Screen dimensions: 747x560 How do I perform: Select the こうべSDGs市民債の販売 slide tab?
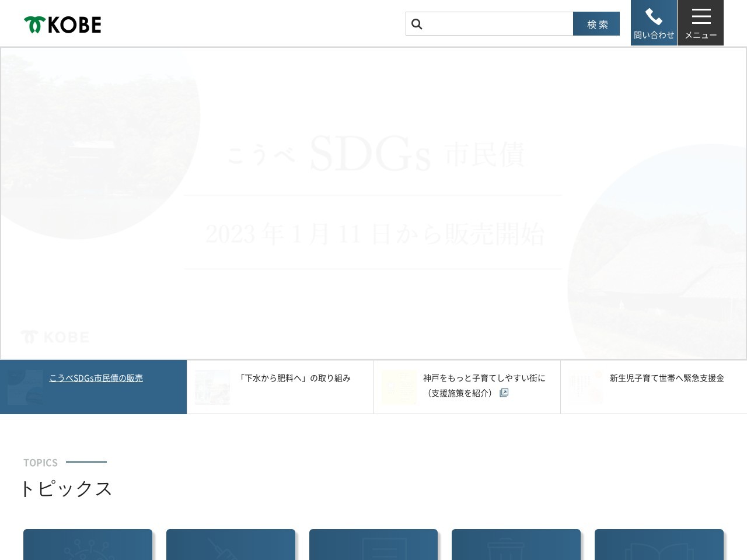pos(96,378)
